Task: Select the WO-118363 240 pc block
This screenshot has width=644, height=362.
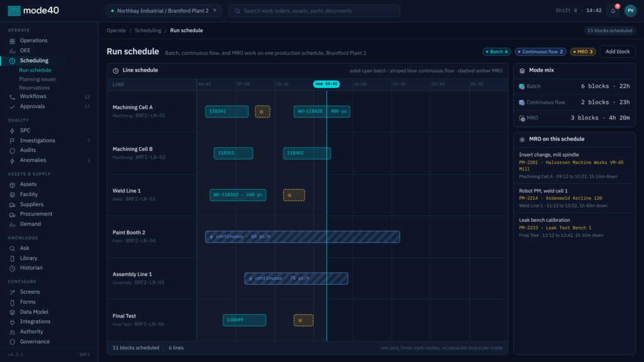Action: pos(238,195)
